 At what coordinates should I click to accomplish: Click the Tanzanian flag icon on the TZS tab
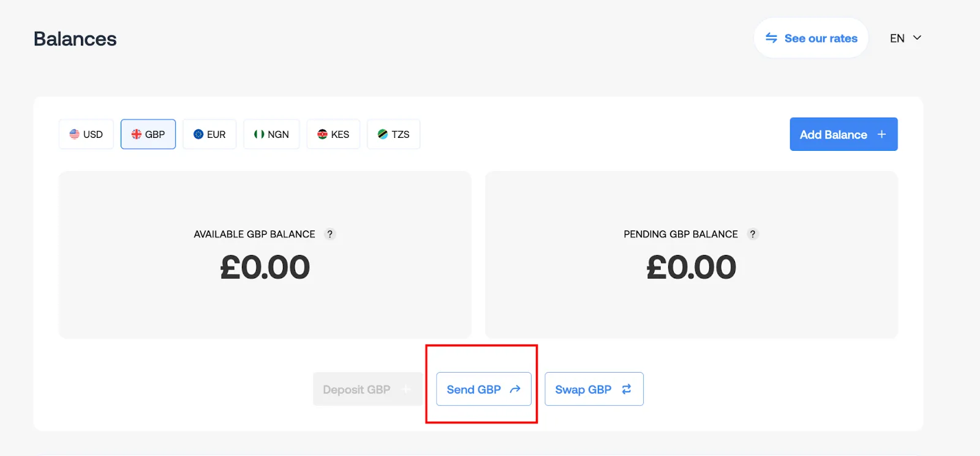click(x=383, y=134)
